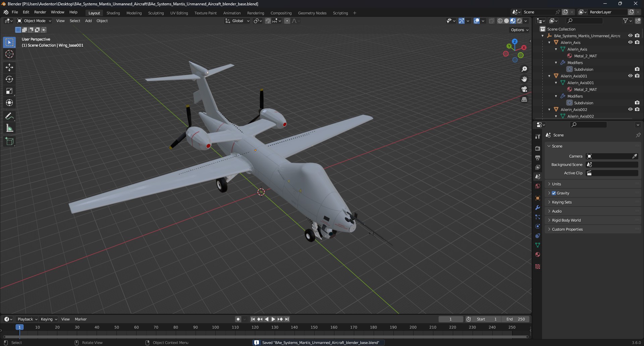Choose the Annotate tool
Image resolution: width=644 pixels, height=346 pixels.
9,116
